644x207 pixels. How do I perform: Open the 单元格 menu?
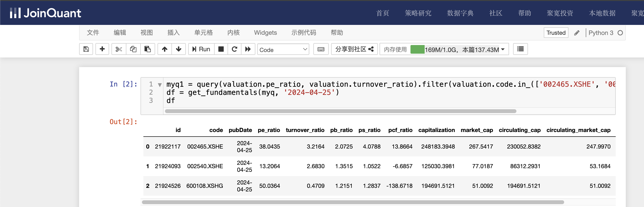point(204,33)
